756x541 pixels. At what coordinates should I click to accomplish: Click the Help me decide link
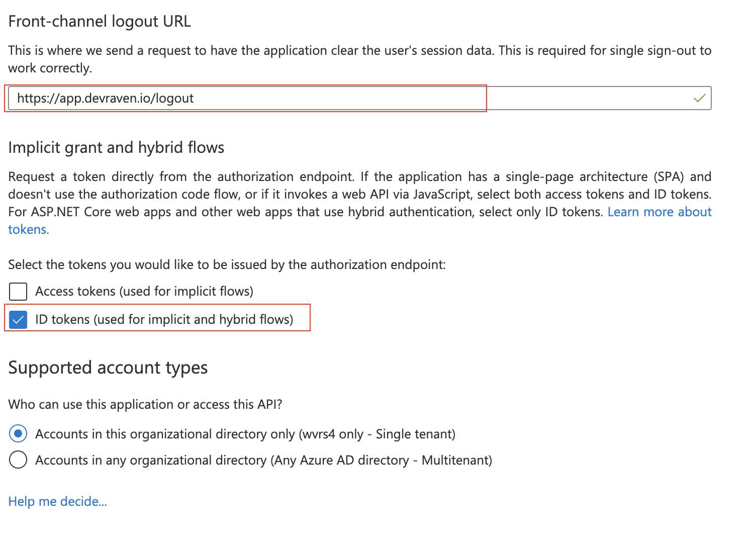[x=57, y=501]
